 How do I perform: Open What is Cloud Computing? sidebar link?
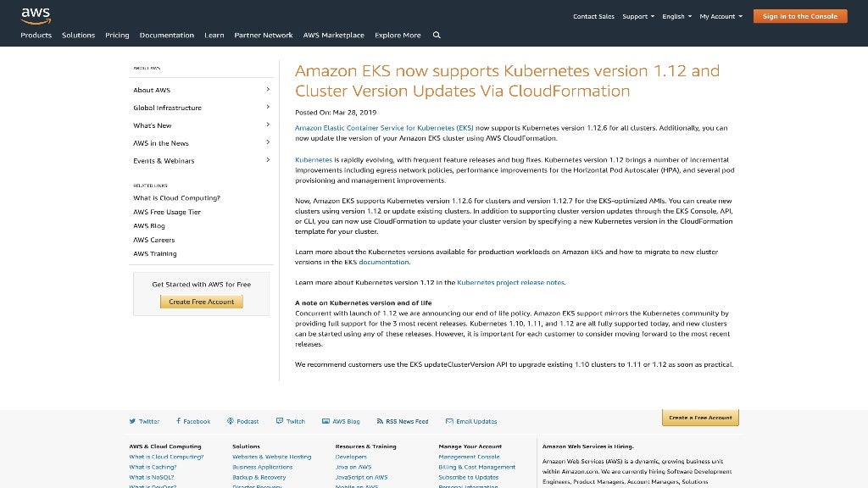(176, 197)
